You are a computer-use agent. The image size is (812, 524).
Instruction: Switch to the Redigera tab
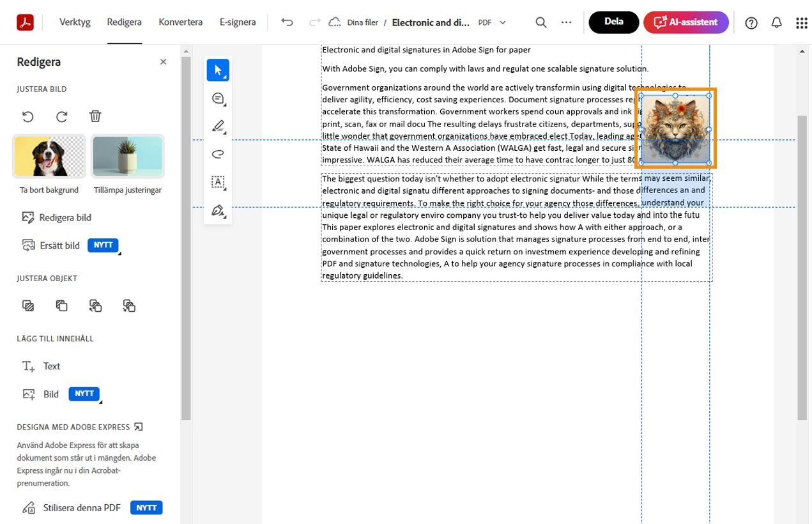pyautogui.click(x=125, y=22)
